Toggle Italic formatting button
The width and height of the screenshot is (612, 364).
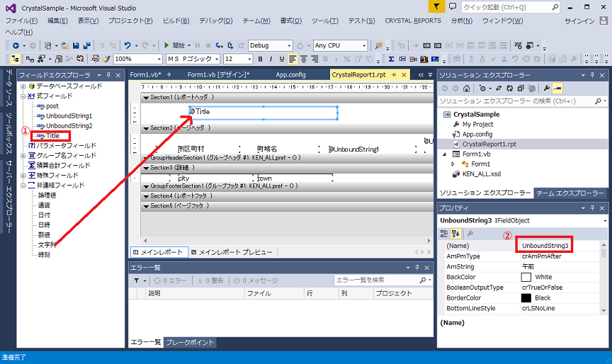coord(271,59)
